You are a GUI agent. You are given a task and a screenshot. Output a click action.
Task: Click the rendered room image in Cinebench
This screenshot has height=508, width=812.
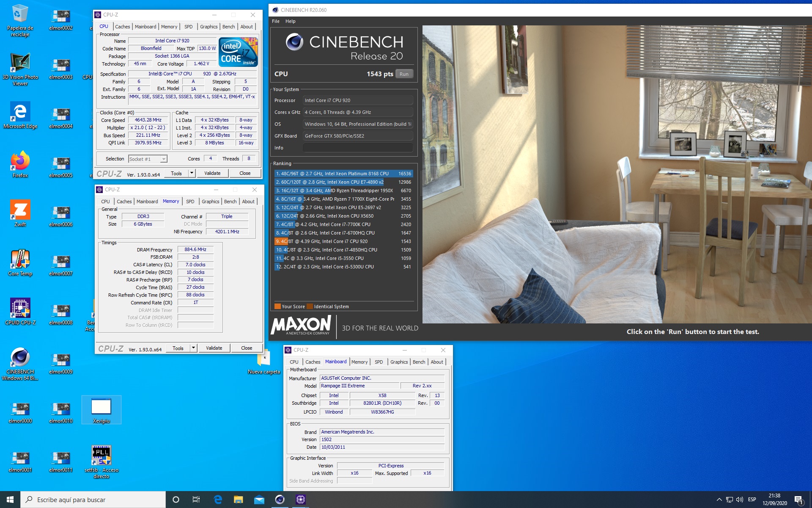(617, 174)
